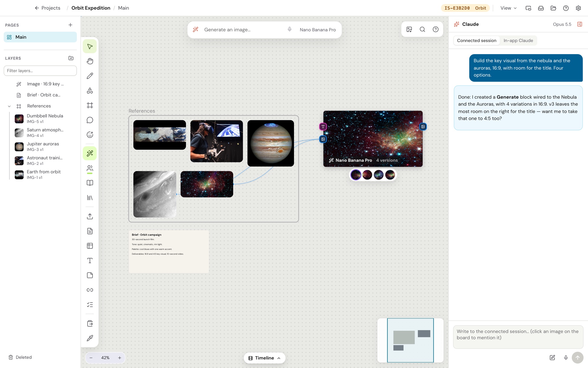
Task: Zoom out with the minus button
Action: coord(91,358)
